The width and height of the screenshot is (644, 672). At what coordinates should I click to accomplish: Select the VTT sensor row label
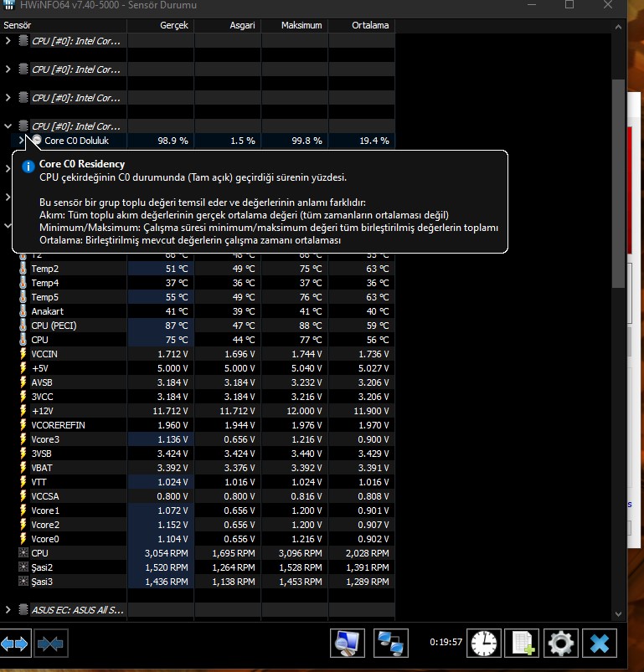click(39, 482)
